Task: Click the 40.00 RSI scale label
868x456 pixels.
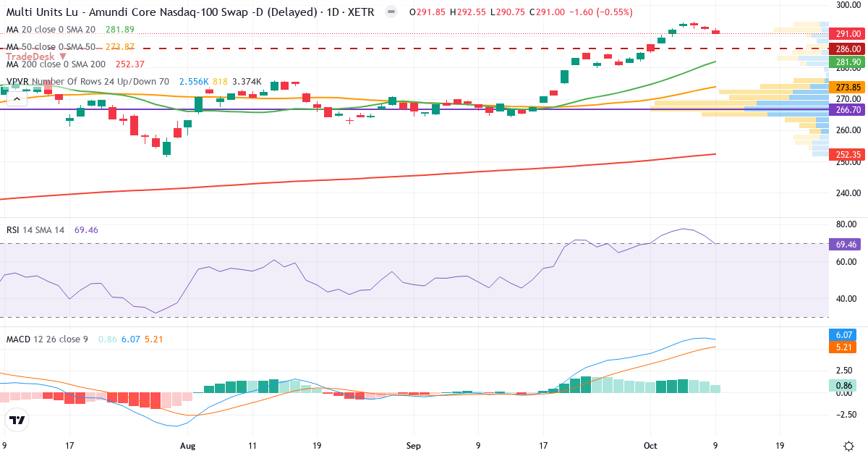Action: point(847,299)
